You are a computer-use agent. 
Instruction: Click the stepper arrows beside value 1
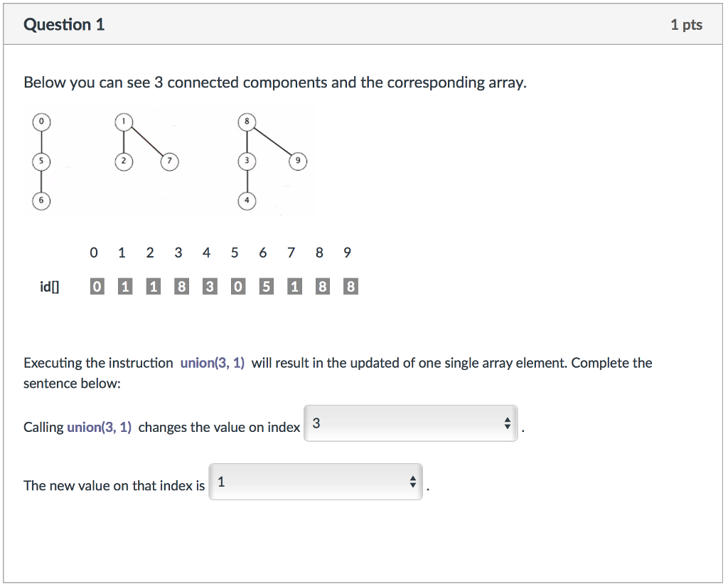pos(412,481)
